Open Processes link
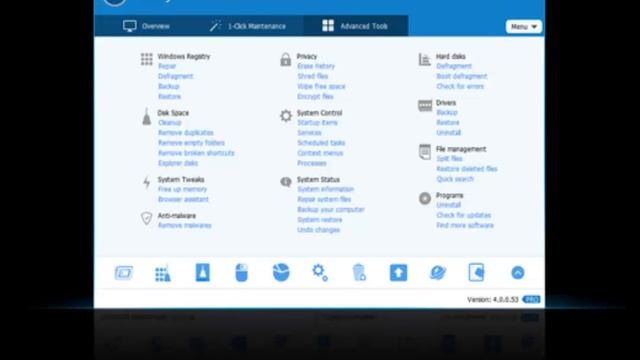Screen dimensions: 640x360 [x=311, y=163]
